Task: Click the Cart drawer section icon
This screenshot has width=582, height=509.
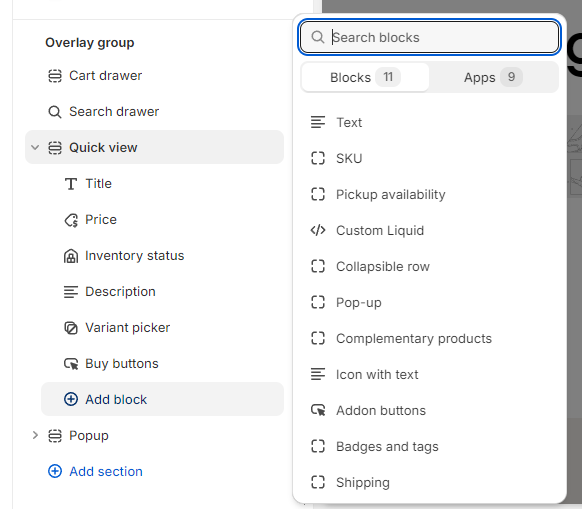Action: click(x=55, y=76)
